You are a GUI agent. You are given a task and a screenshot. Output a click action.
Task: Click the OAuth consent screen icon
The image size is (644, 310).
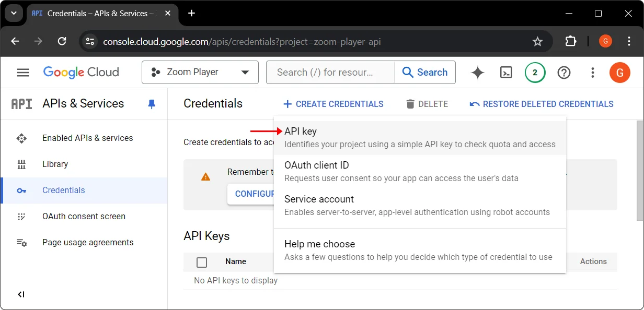coord(21,217)
